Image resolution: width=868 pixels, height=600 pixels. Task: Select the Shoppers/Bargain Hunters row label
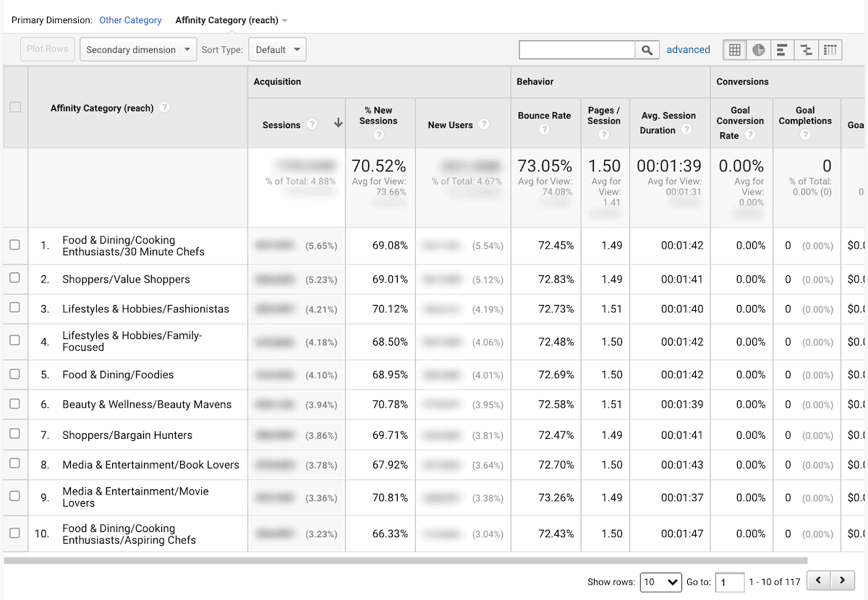click(127, 434)
